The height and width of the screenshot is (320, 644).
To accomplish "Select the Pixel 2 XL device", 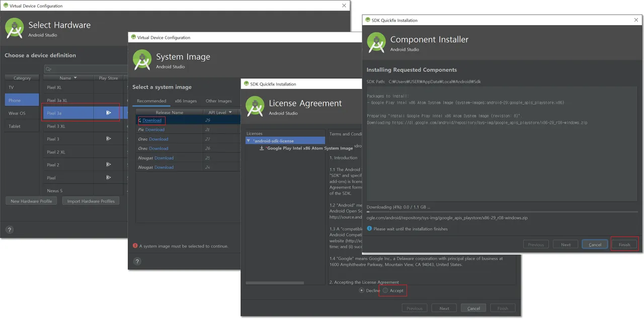I will coord(56,152).
